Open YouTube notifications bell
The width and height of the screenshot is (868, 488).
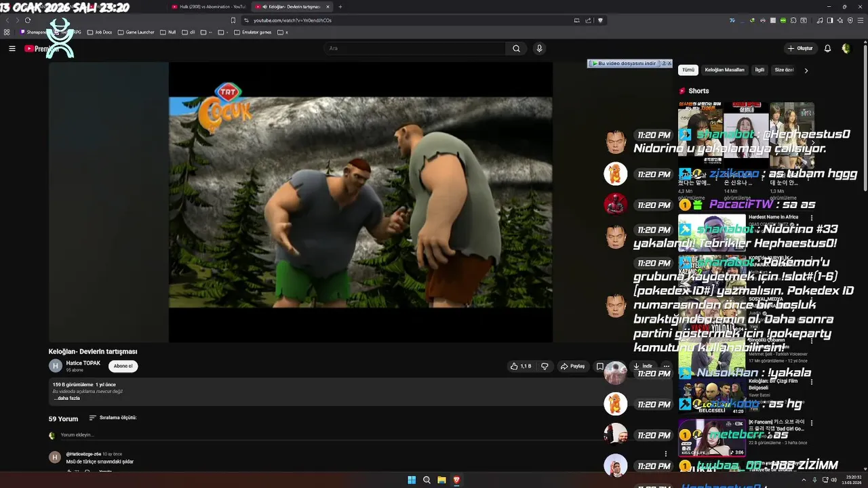click(827, 48)
